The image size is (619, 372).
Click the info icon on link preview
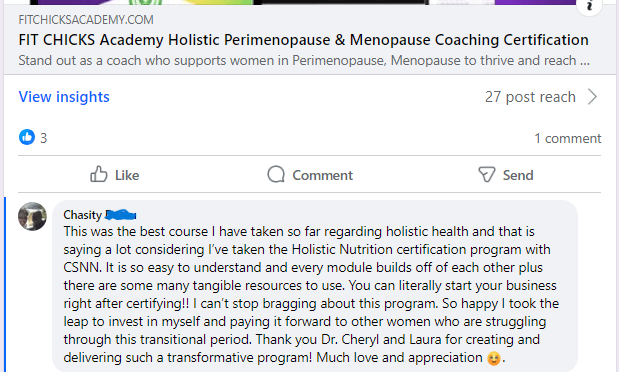[589, 5]
